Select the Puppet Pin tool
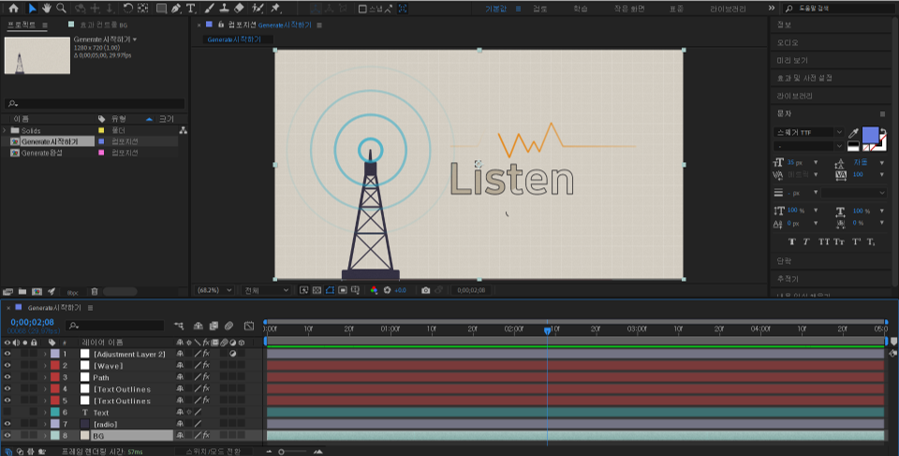 coord(276,8)
